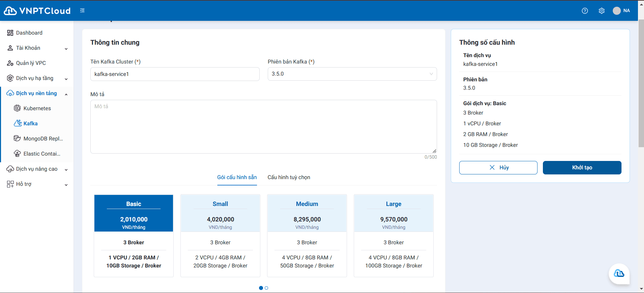Open Elastic Container service item
Viewport: 644px width, 293px height.
tap(42, 154)
